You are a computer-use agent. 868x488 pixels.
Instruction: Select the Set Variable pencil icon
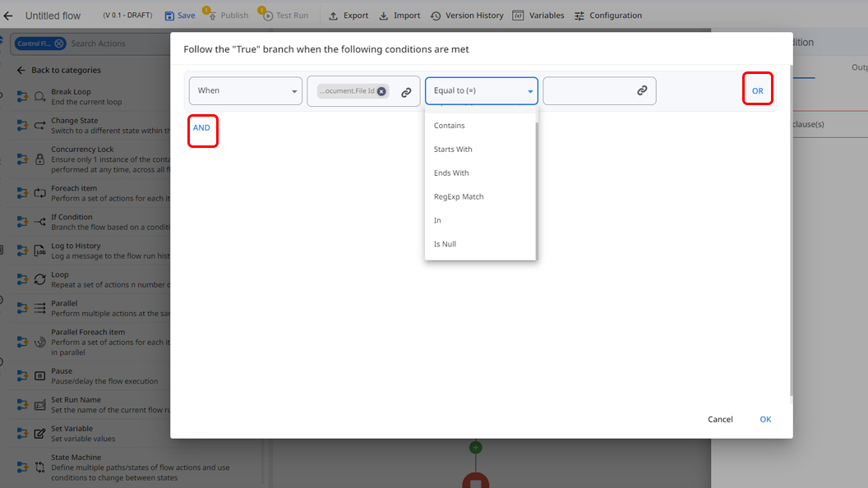[39, 434]
